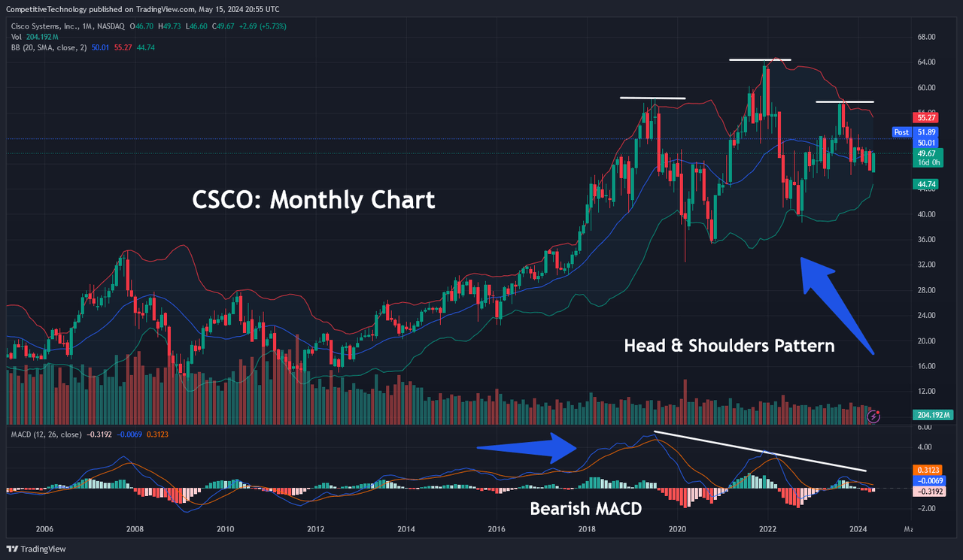This screenshot has width=963, height=560.
Task: Select the 'CSCO: Monthly Chart' text drawing
Action: (313, 201)
